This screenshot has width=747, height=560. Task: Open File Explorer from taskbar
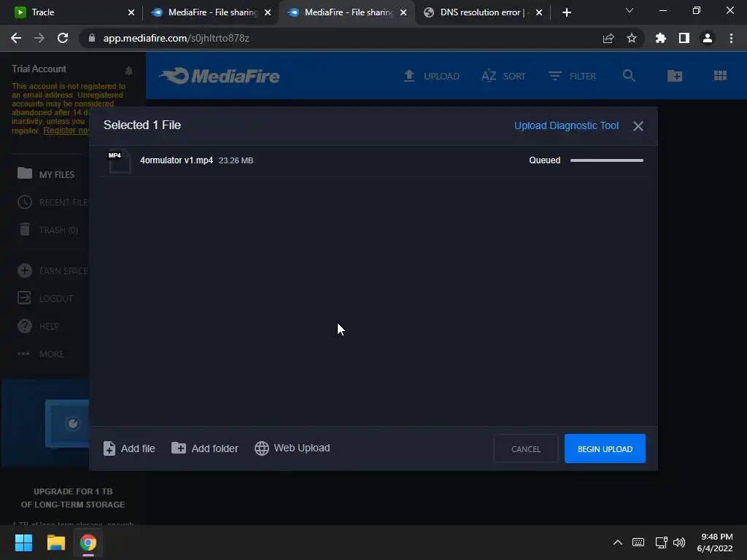point(55,542)
